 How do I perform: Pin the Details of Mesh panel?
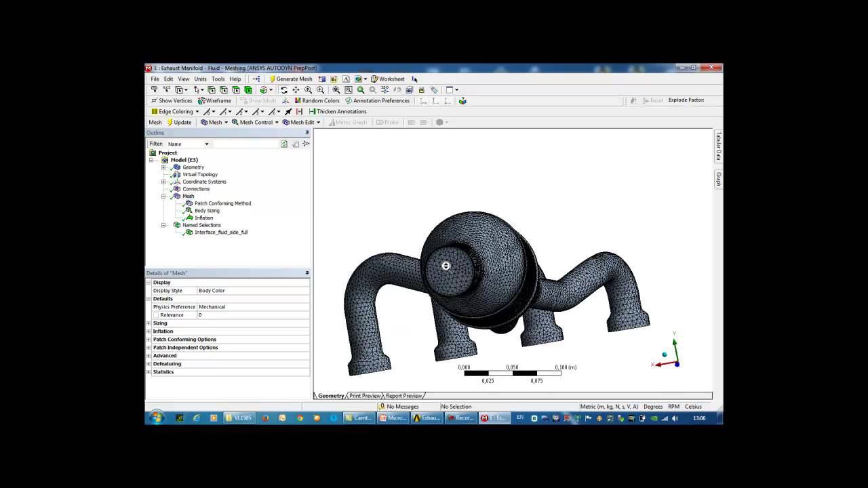[x=307, y=273]
